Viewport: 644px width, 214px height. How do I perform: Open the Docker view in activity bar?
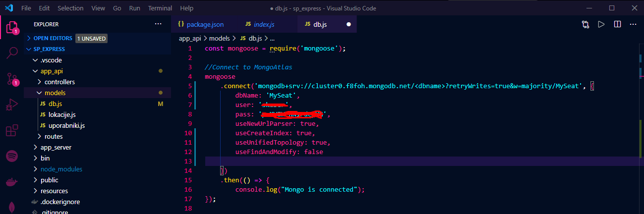(x=12, y=182)
